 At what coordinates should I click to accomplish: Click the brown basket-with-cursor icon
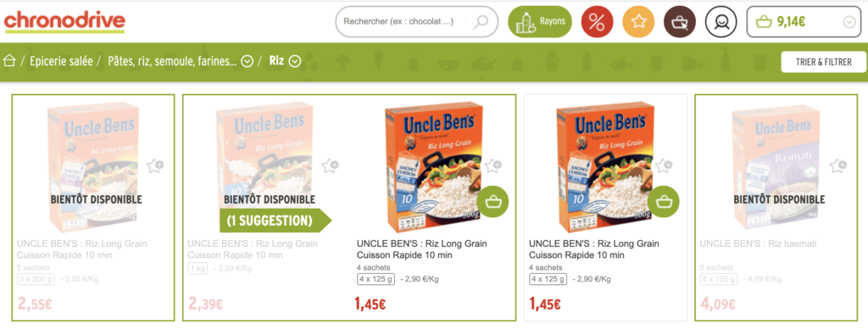coord(680,22)
